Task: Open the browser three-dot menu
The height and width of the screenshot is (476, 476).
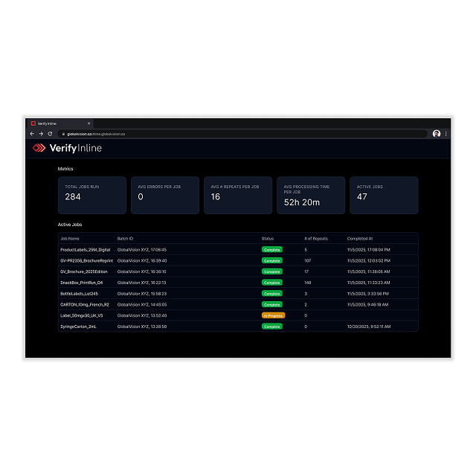Action: 446,134
